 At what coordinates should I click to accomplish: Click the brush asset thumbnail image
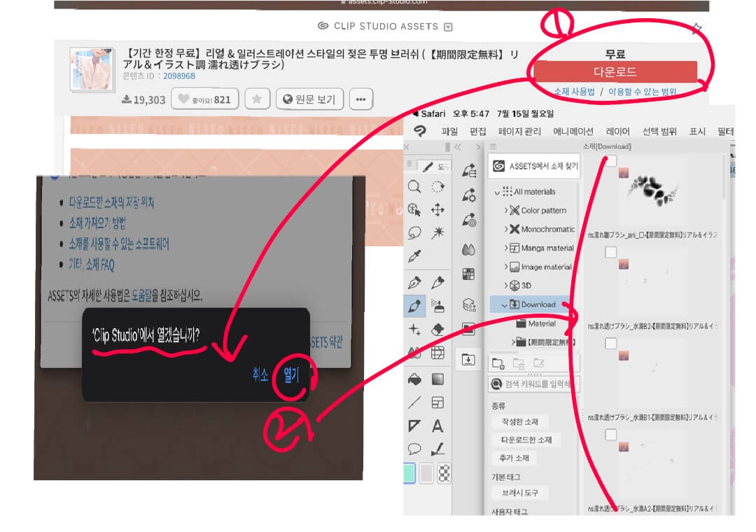[x=93, y=69]
